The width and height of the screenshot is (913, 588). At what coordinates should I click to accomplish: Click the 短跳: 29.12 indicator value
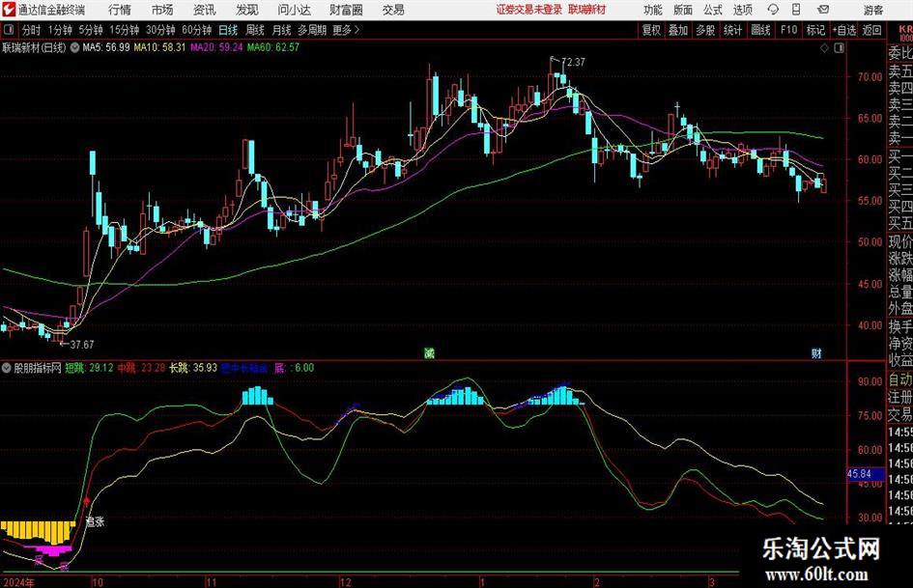click(89, 368)
